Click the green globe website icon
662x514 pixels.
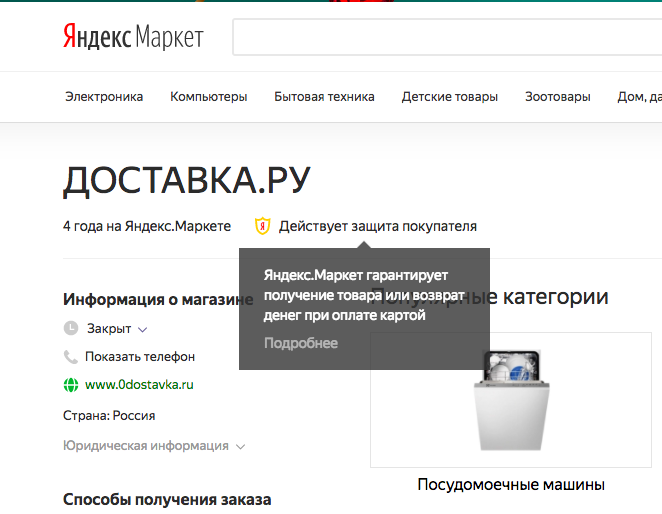click(x=71, y=385)
